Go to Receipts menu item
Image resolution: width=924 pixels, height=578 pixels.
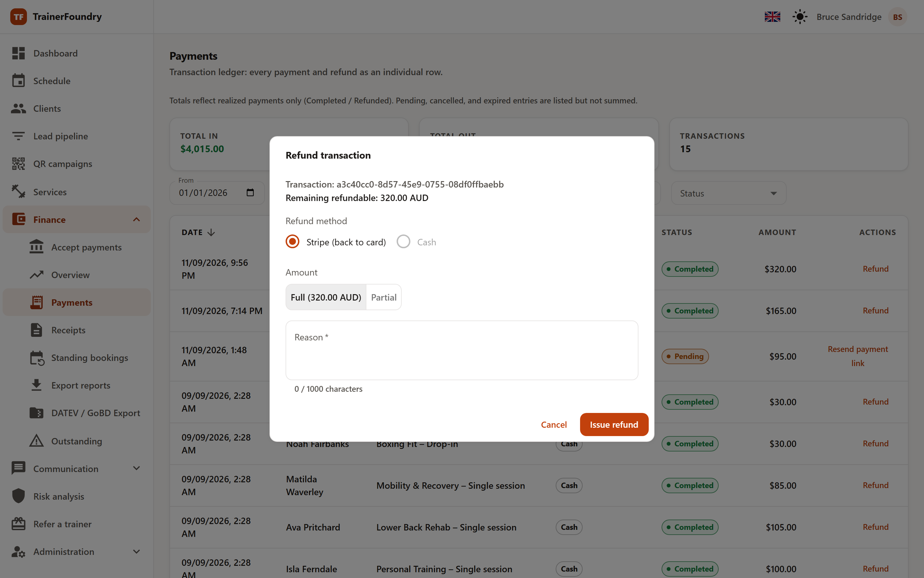[x=77, y=330]
